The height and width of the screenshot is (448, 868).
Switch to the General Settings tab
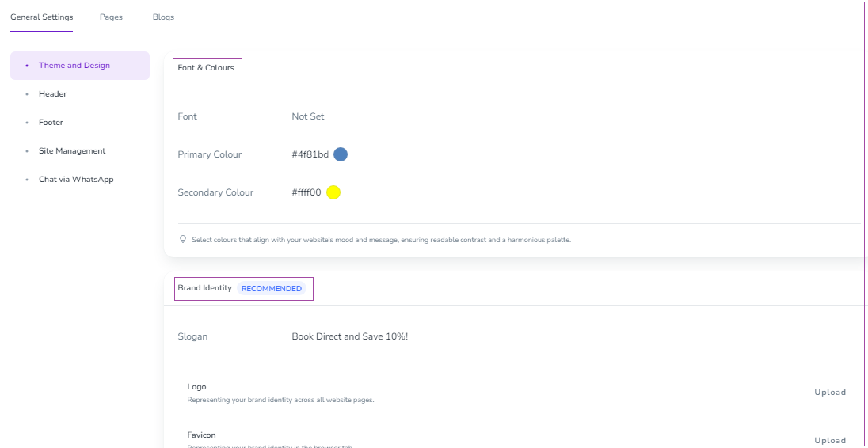tap(41, 17)
